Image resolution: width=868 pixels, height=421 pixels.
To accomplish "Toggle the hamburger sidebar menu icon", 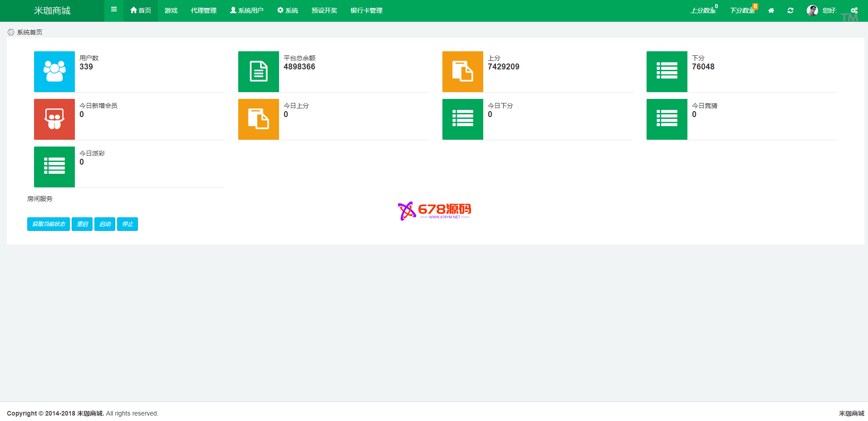I will (114, 10).
